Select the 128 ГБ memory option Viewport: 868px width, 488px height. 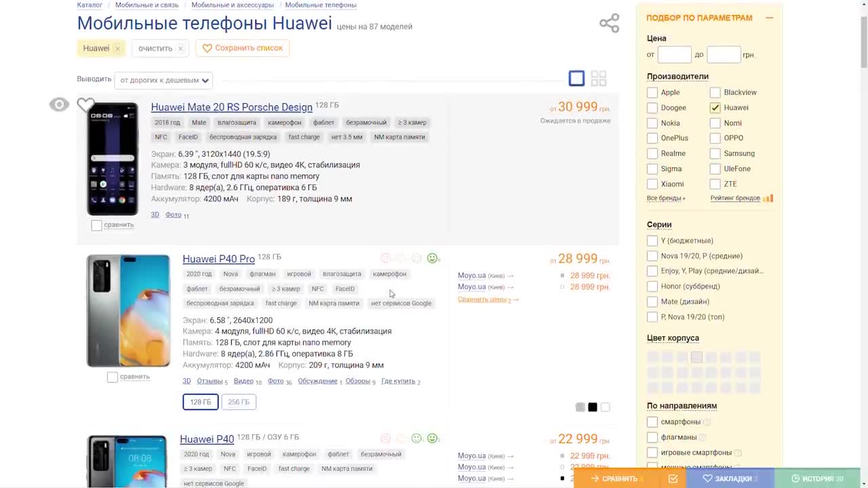201,402
